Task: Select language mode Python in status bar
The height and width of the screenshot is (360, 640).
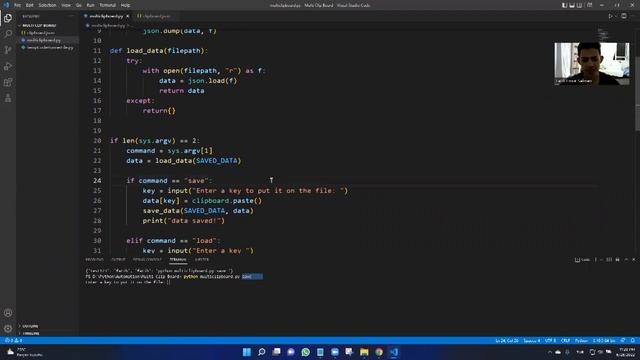Action: pos(581,340)
